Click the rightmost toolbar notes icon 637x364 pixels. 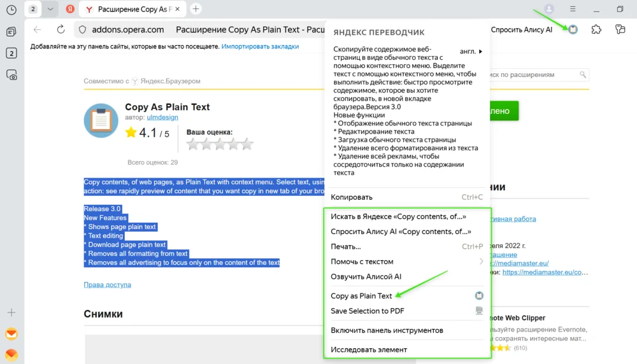coord(620,29)
